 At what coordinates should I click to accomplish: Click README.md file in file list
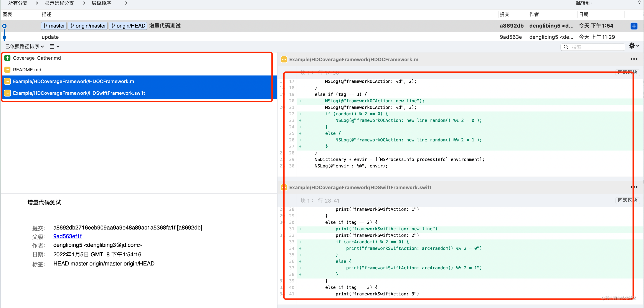tap(28, 69)
